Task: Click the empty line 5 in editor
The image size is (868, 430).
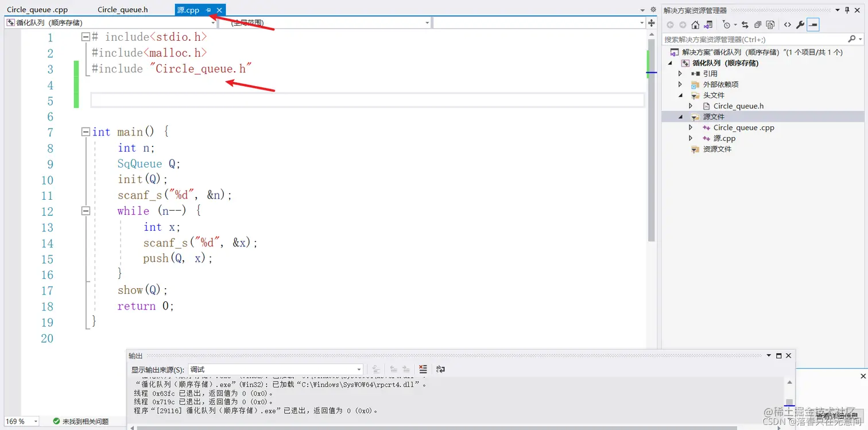Action: 367,100
